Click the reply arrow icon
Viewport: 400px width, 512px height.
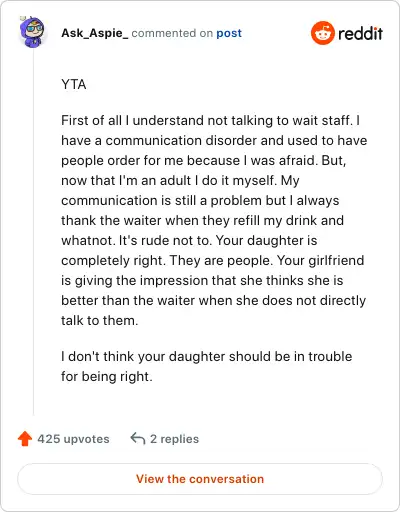tap(138, 439)
